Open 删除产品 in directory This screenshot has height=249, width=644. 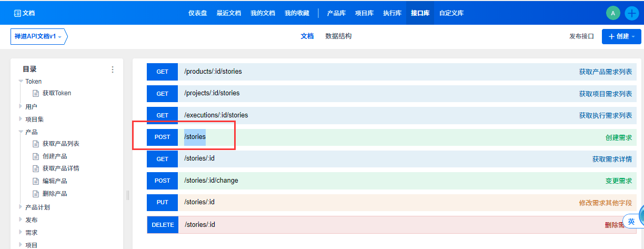[55, 194]
